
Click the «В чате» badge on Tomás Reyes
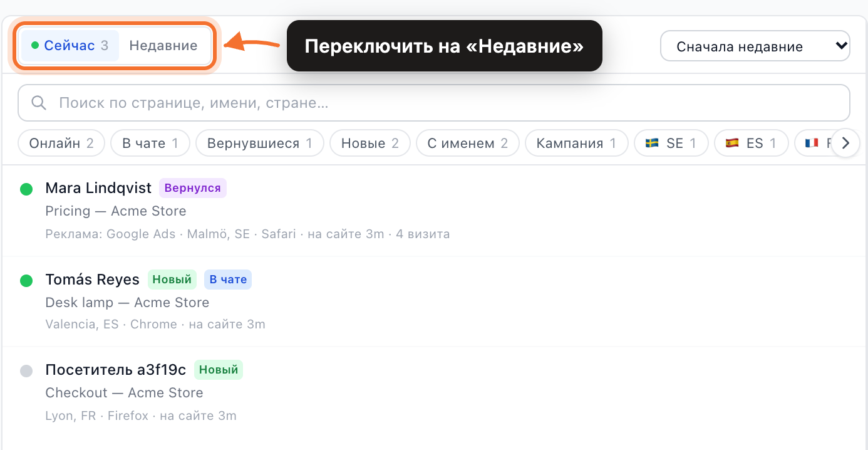pyautogui.click(x=228, y=280)
